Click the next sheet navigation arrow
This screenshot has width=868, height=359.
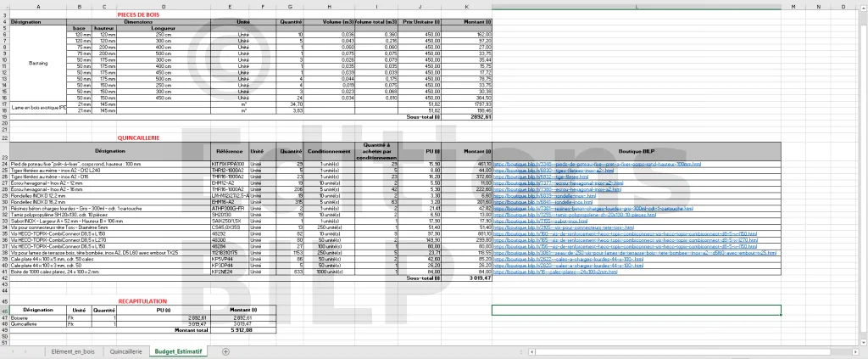click(x=24, y=351)
